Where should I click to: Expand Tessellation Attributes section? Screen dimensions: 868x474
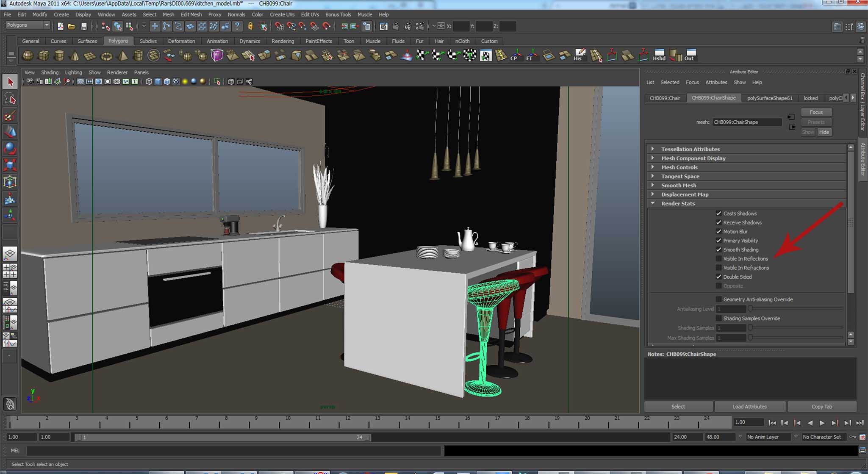coord(690,149)
